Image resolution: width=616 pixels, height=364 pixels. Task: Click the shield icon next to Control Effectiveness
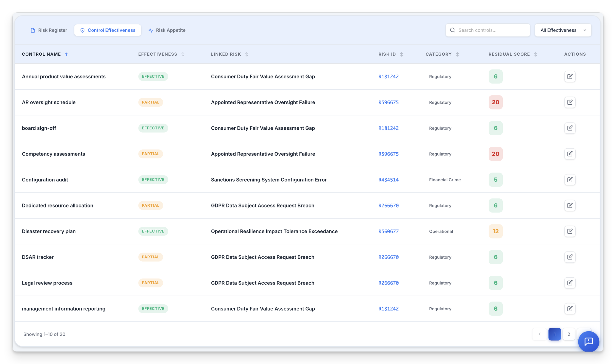click(x=82, y=30)
